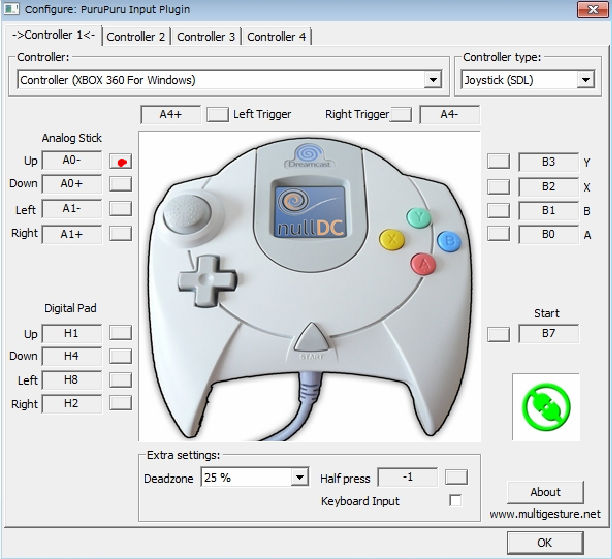This screenshot has width=612, height=559.
Task: Switch to the Controller 2 tab
Action: point(136,37)
